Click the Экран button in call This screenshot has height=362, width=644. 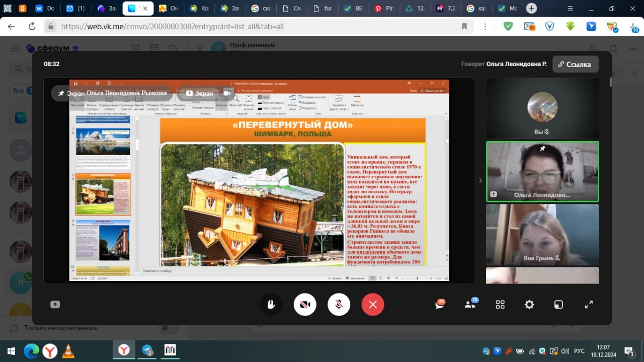click(200, 93)
